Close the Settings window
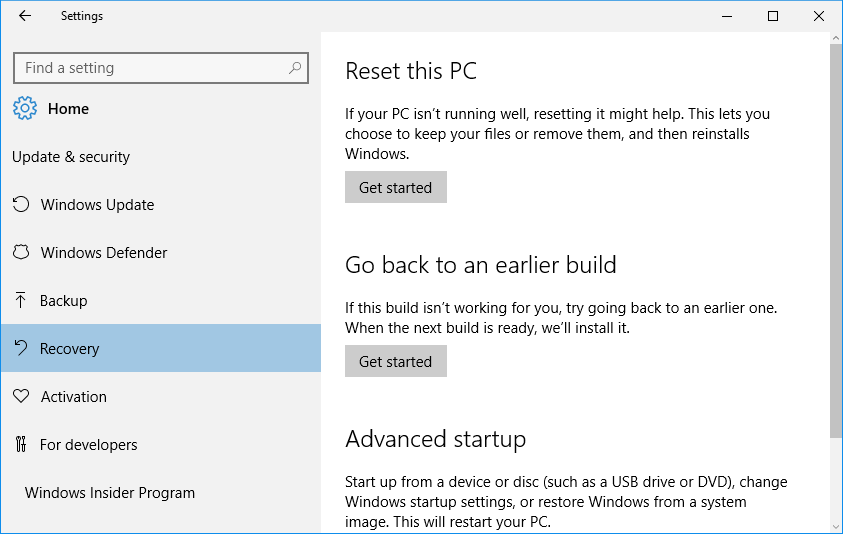 point(819,16)
